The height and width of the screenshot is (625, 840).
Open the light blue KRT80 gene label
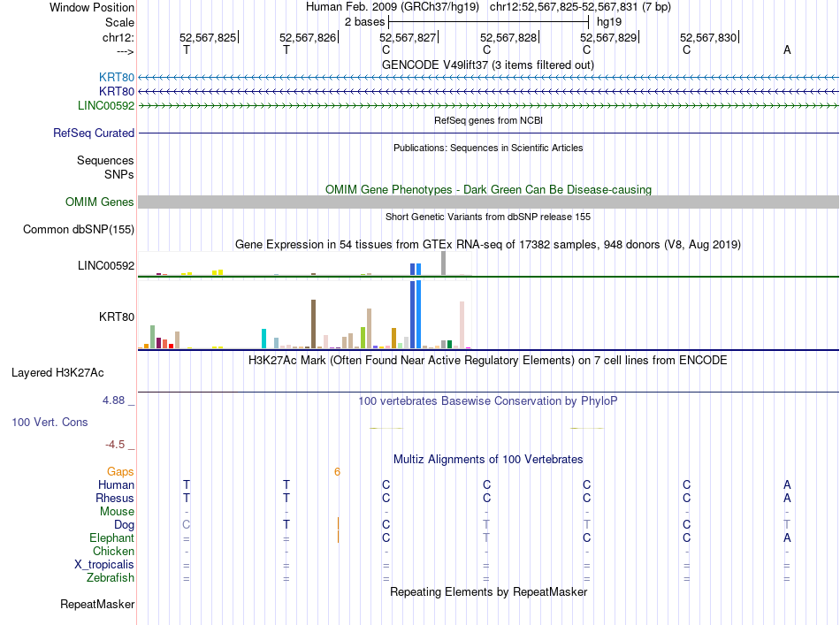click(116, 77)
